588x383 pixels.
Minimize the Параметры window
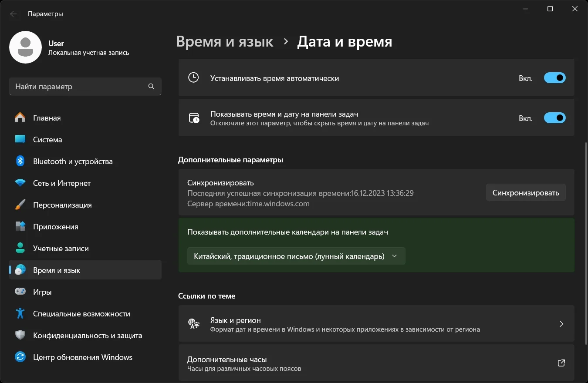click(525, 9)
